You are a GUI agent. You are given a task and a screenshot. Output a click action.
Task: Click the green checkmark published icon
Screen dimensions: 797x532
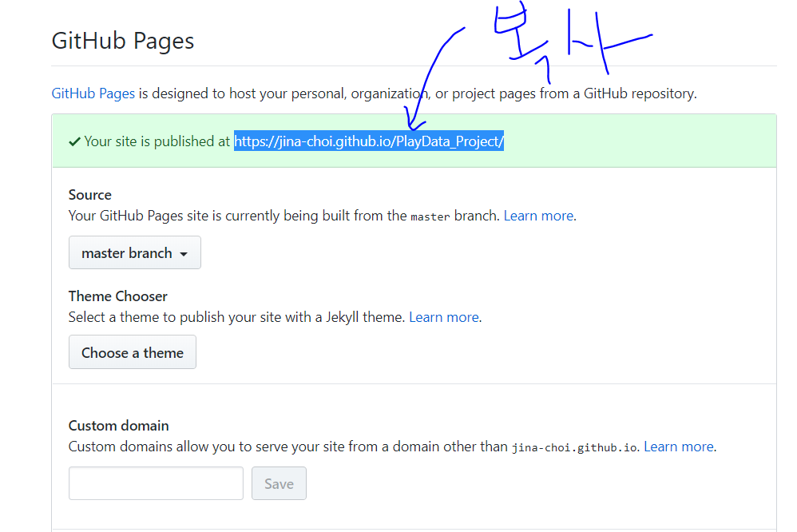(75, 141)
